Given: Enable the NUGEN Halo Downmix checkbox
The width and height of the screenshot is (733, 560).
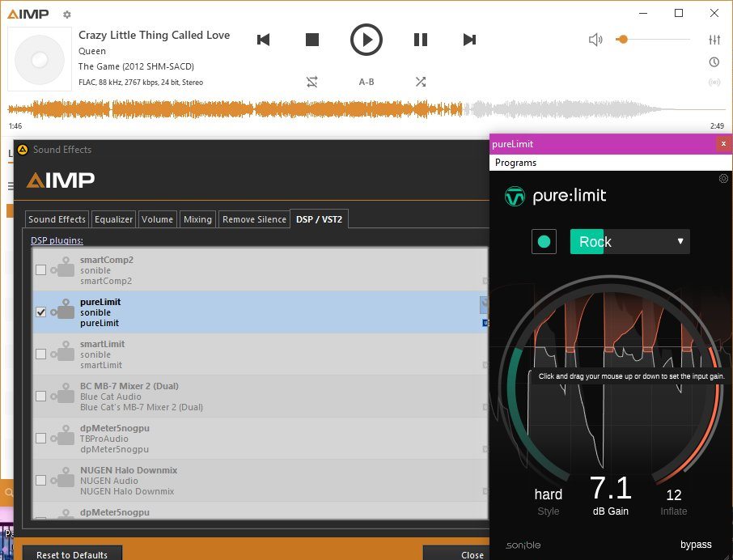Looking at the screenshot, I should pyautogui.click(x=40, y=480).
